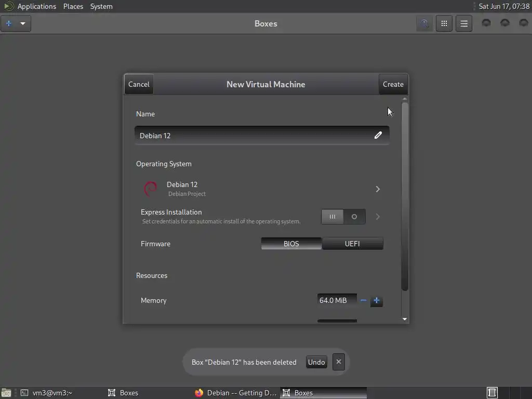This screenshot has height=399, width=532.
Task: Open the dropdown arrow beside new box button
Action: 23,23
